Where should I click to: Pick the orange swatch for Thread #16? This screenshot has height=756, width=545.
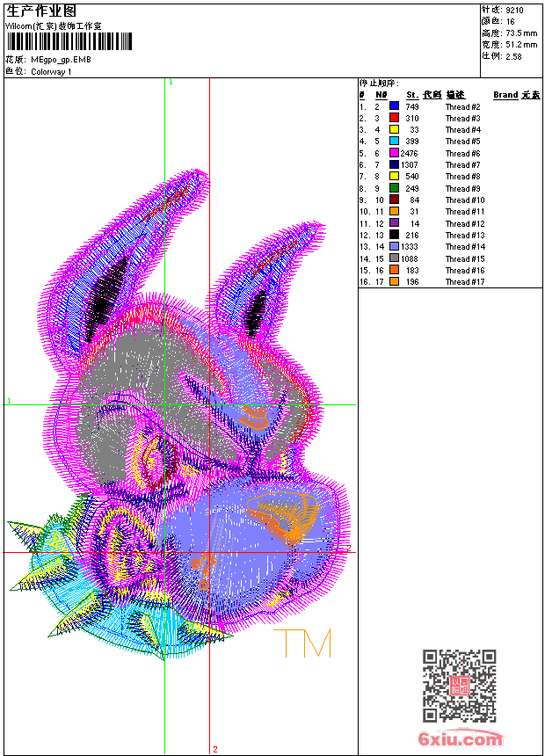(394, 270)
